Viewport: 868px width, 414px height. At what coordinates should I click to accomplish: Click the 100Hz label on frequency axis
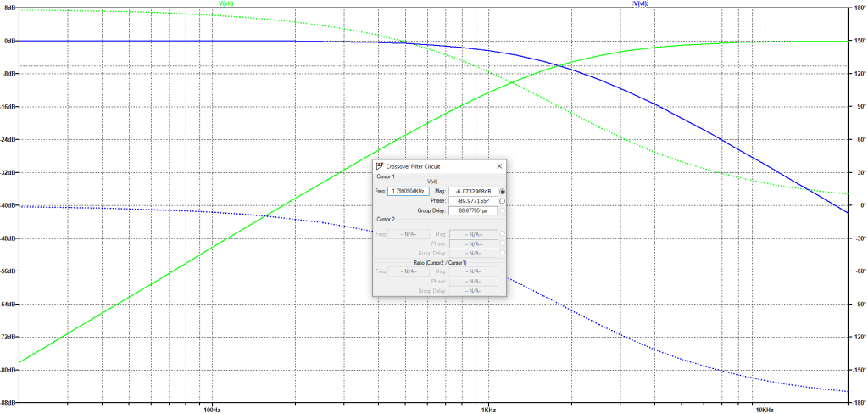tap(211, 409)
